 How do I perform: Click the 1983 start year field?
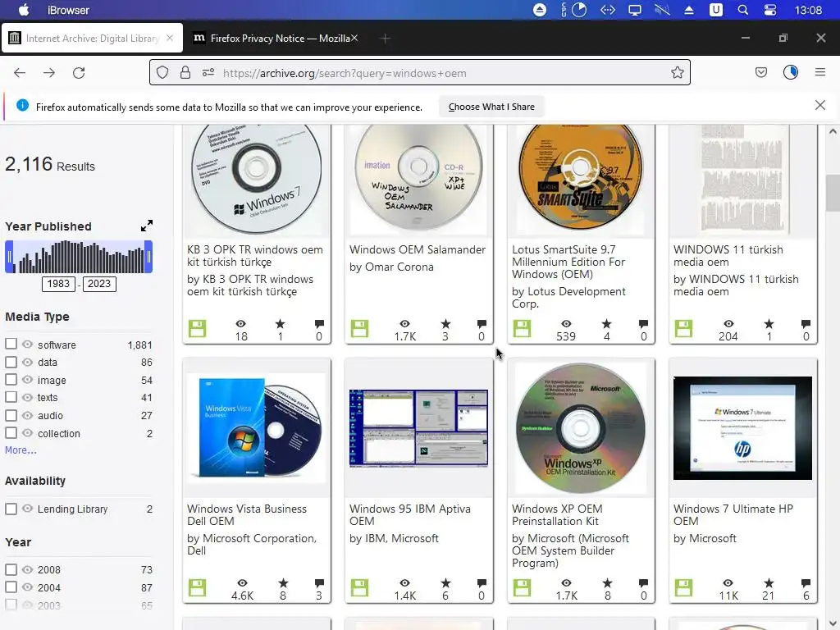coord(58,284)
